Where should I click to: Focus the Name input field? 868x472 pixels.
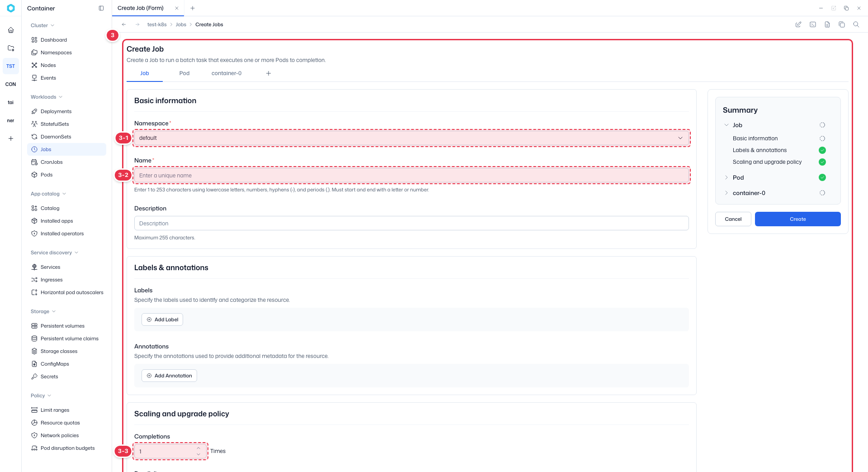pos(411,175)
